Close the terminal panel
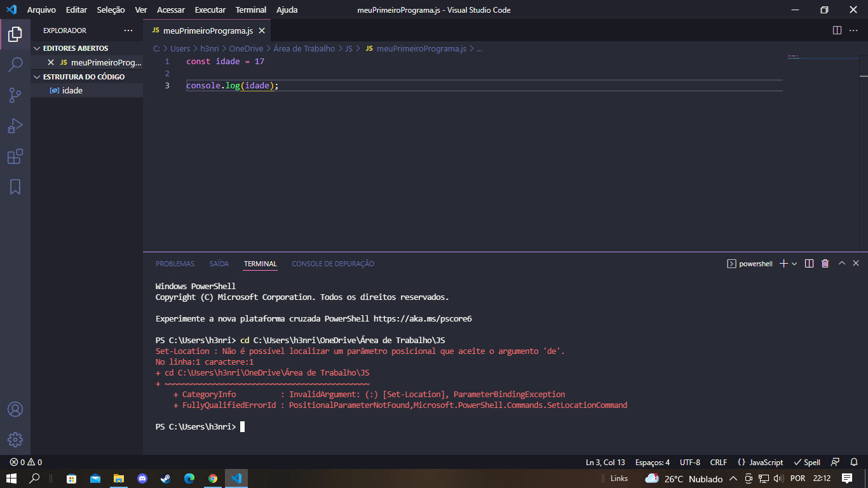 [x=856, y=263]
